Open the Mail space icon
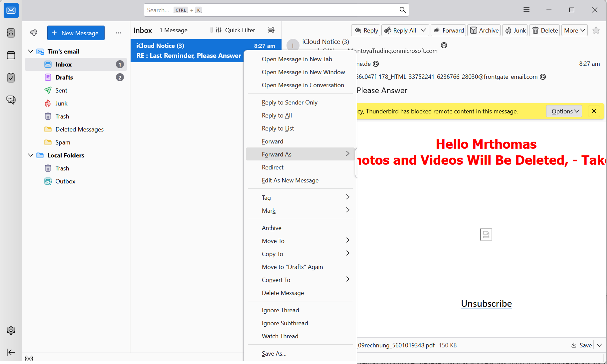The image size is (607, 364). [11, 10]
